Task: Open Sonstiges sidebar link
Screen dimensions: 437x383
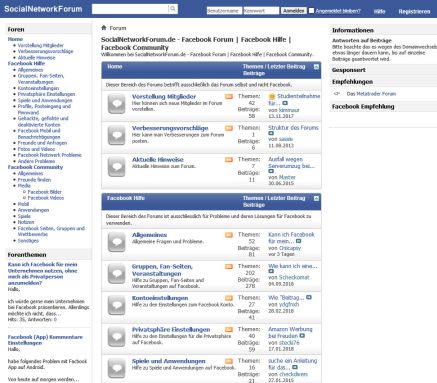Action: [x=28, y=240]
